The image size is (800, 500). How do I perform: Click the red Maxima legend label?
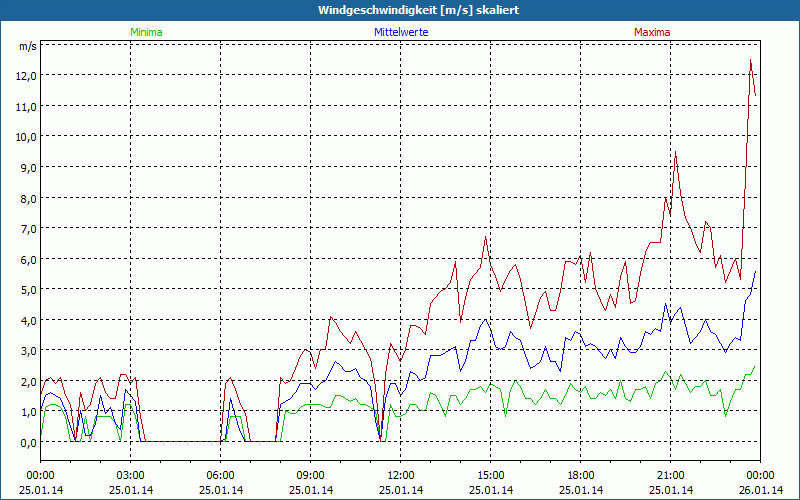coord(652,32)
